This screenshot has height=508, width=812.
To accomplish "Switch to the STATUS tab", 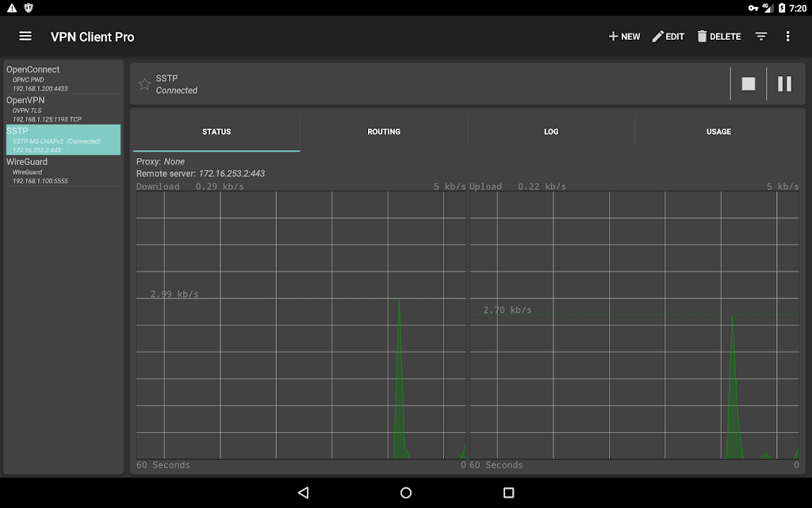I will 216,132.
